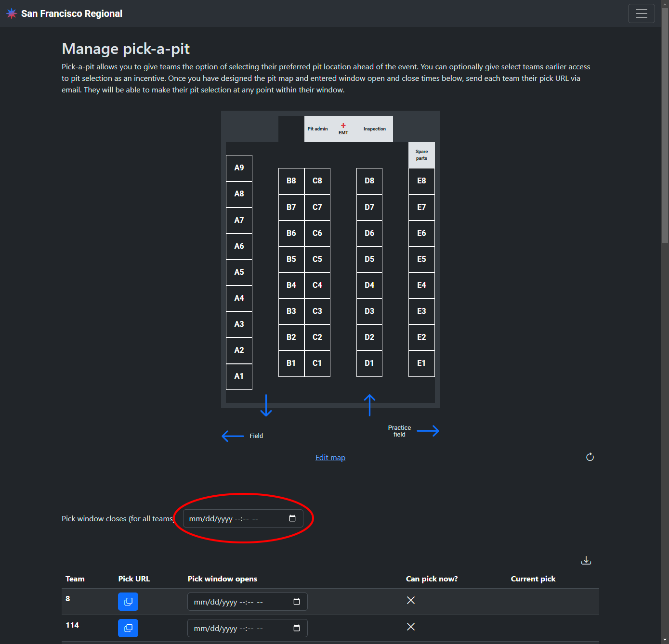Open calendar picker for pick window closes
Viewport: 669px width, 644px height.
(x=292, y=518)
